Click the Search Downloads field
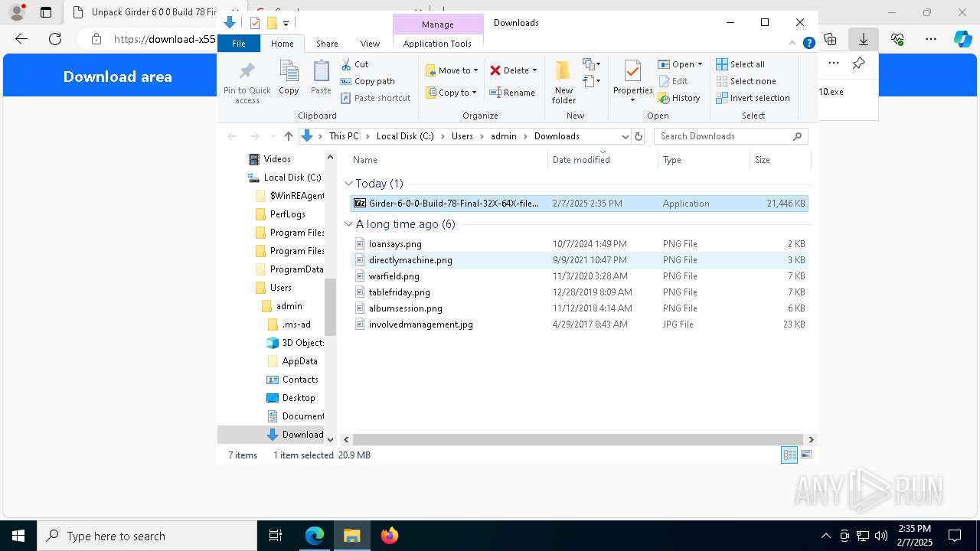980x551 pixels. point(730,136)
